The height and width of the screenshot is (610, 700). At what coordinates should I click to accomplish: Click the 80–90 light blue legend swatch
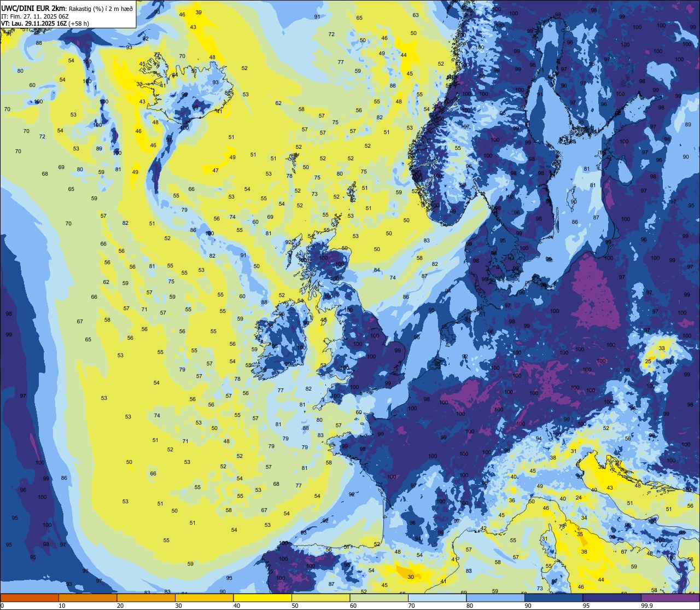tap(495, 598)
